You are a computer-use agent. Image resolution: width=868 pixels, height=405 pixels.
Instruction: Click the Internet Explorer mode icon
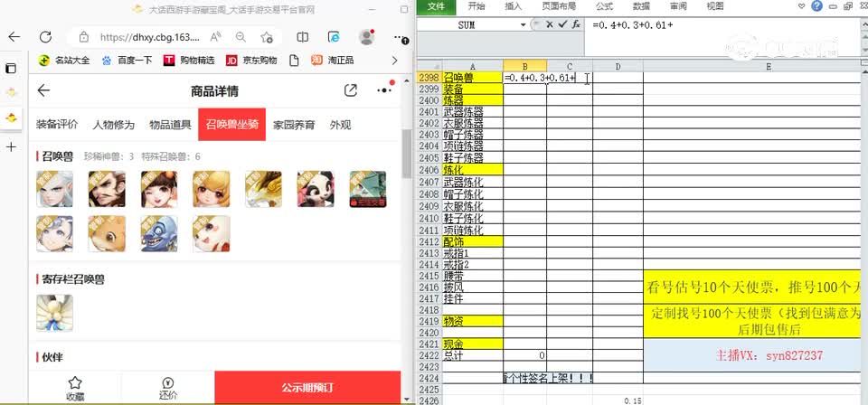334,37
